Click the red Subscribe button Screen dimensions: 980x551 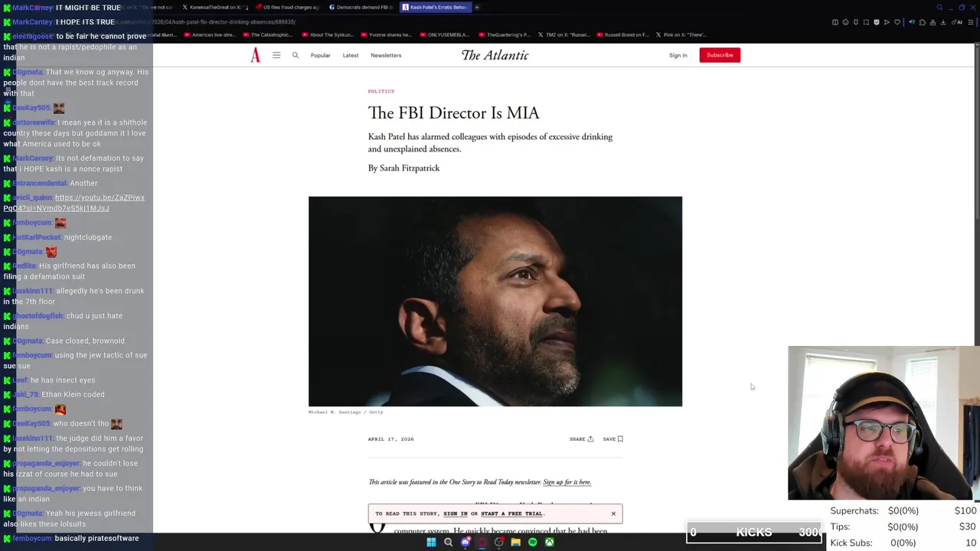coord(720,55)
